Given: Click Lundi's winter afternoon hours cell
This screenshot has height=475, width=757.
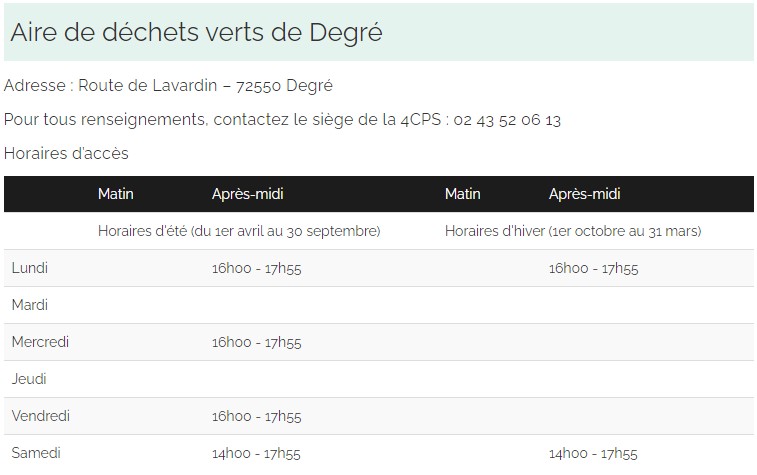Looking at the screenshot, I should [593, 268].
